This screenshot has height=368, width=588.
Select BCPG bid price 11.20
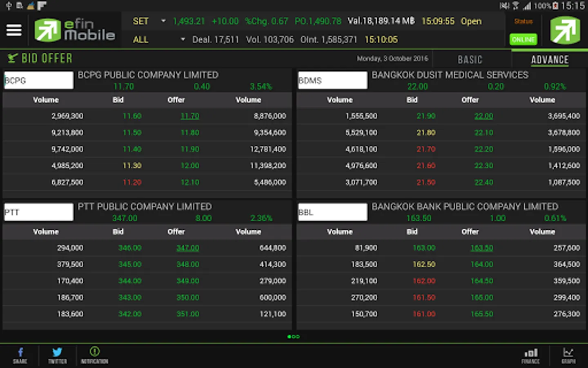click(132, 182)
